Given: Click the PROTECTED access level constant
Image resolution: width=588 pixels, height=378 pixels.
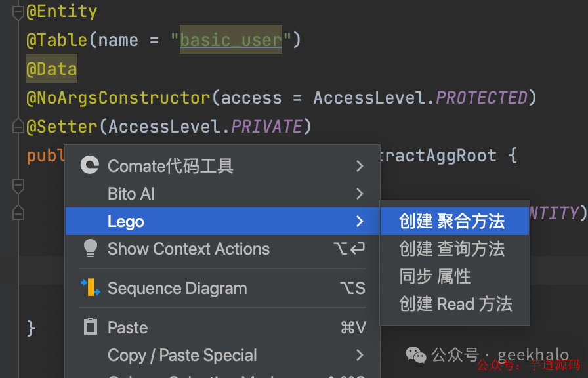Looking at the screenshot, I should point(482,98).
